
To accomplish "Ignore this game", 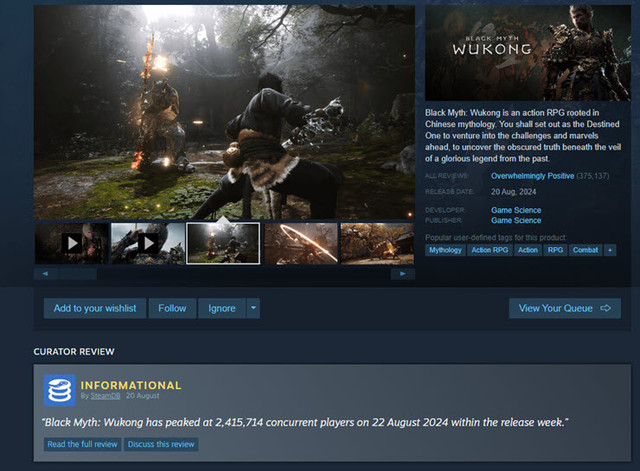I will tap(222, 308).
